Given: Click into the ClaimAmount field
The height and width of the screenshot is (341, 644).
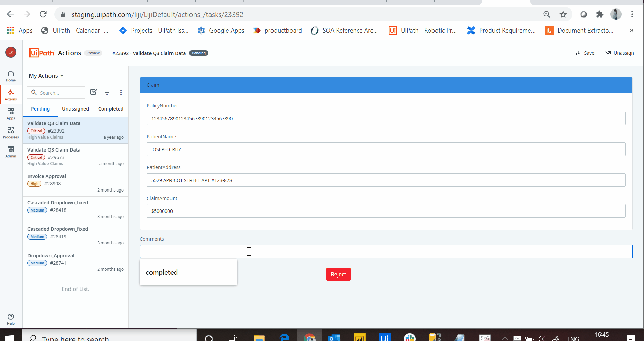Looking at the screenshot, I should 386,211.
